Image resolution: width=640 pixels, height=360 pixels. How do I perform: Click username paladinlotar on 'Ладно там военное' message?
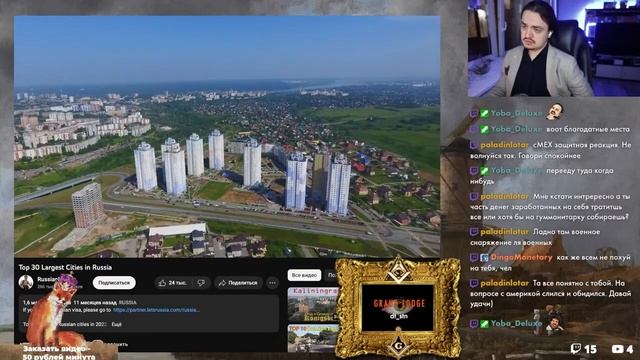click(x=504, y=232)
